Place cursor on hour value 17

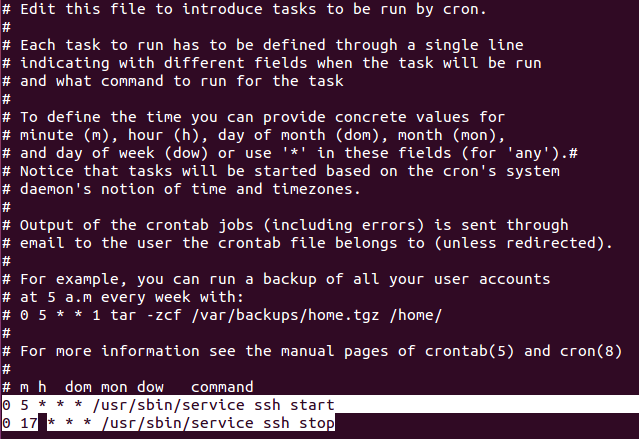(28, 424)
